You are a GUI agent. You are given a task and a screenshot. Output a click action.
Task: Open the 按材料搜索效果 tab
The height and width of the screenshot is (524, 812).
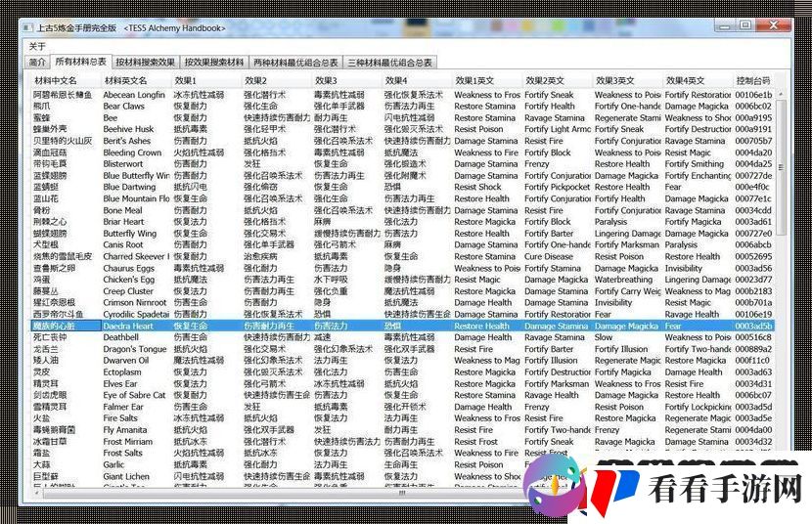145,62
